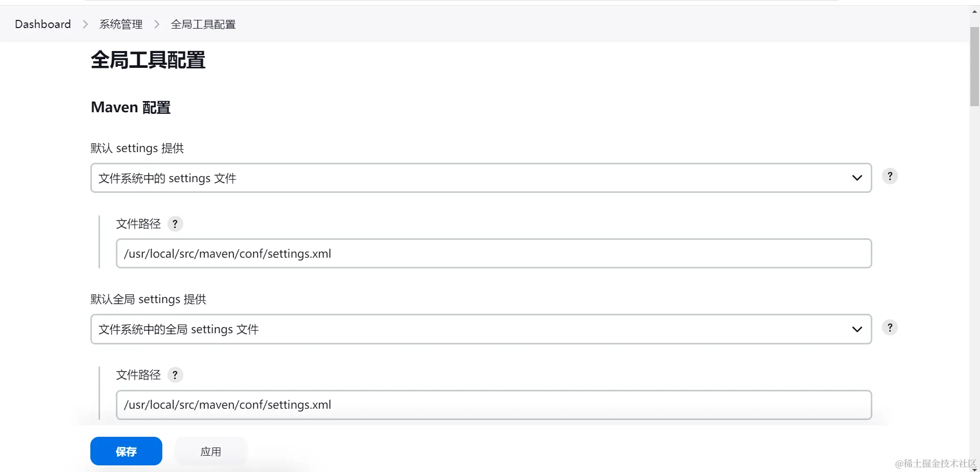
Task: Click help icon beside 默认全局 settings 提供 dropdown
Action: pyautogui.click(x=890, y=328)
